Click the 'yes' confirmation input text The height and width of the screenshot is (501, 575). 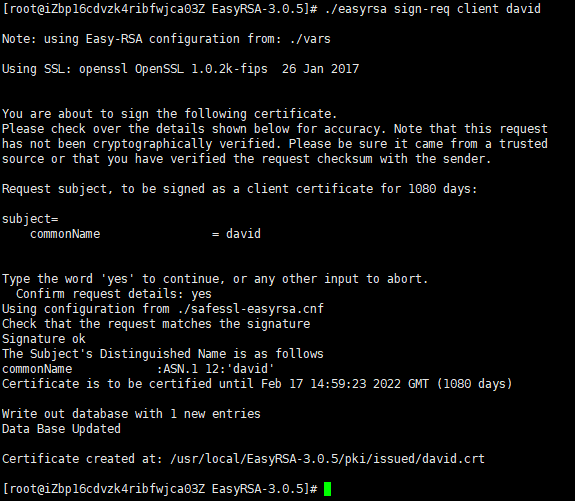(x=201, y=294)
